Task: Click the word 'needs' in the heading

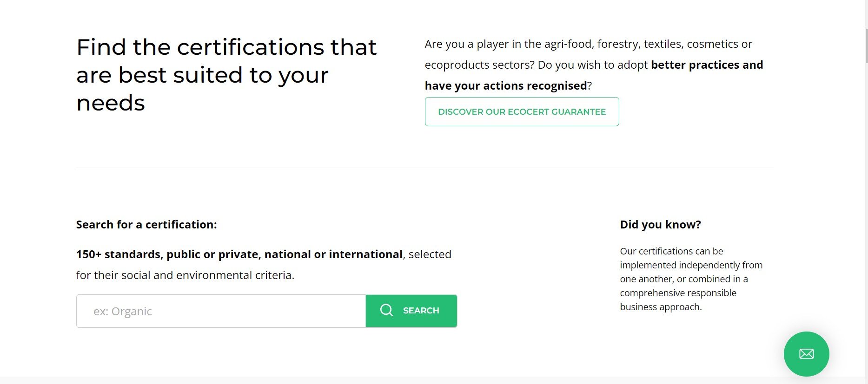Action: pos(111,103)
